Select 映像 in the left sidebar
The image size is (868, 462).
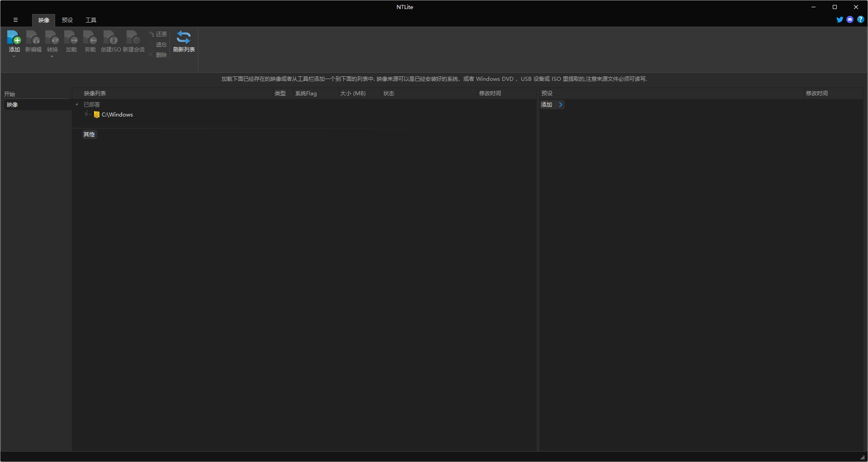click(12, 104)
